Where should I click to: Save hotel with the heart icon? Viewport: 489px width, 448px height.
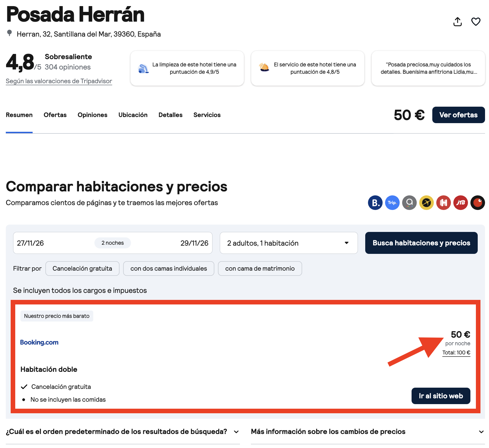[x=476, y=22]
